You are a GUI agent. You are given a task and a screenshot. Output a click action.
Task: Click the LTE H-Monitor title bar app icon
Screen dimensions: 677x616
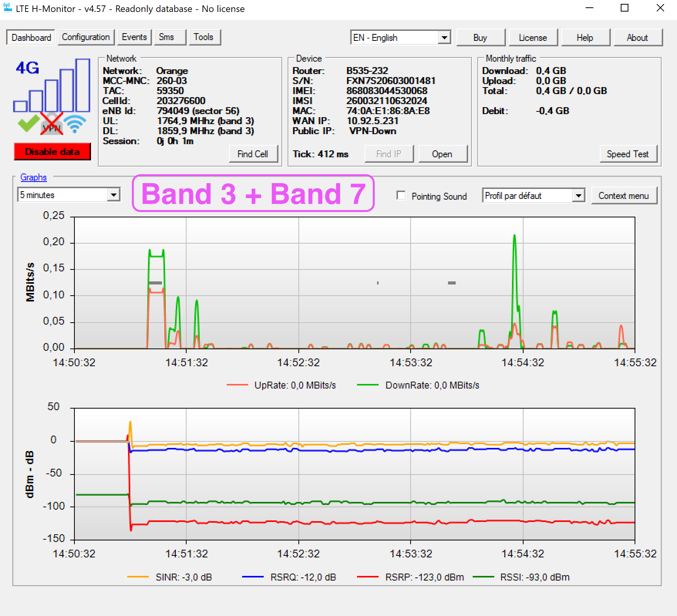click(8, 8)
